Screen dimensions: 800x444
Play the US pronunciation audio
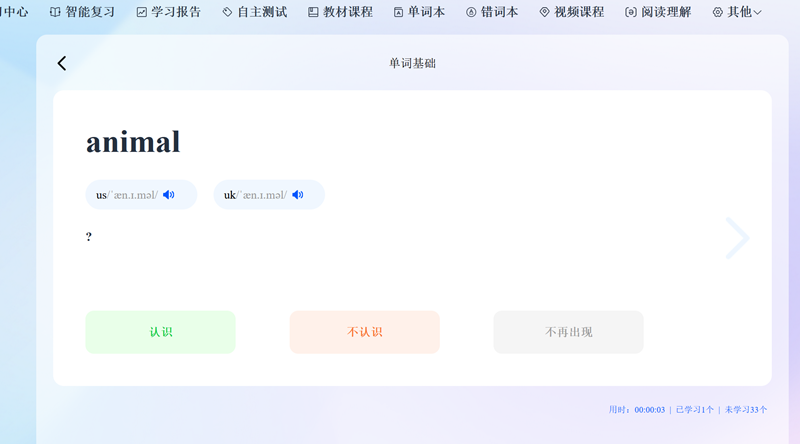[168, 195]
